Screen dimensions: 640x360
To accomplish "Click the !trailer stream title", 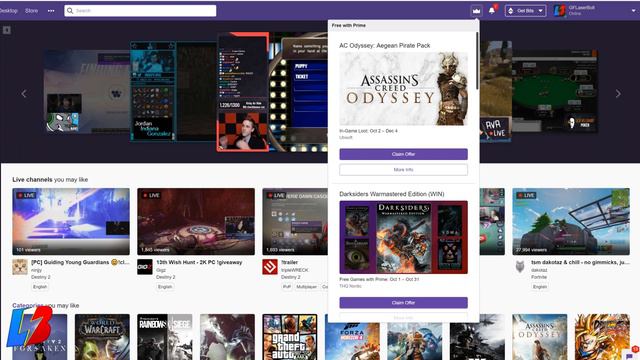I will pos(289,262).
